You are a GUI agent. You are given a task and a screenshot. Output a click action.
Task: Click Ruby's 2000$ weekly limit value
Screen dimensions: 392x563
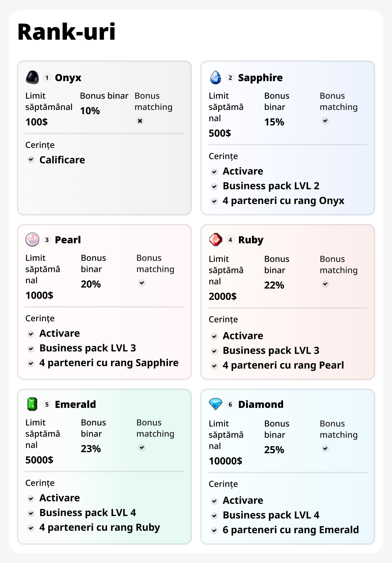223,296
